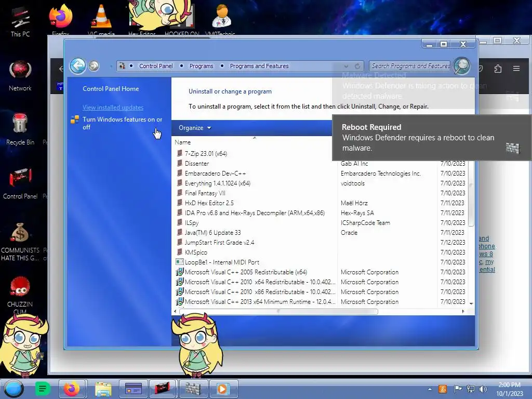Click Turn Windows features on or off

pyautogui.click(x=122, y=123)
